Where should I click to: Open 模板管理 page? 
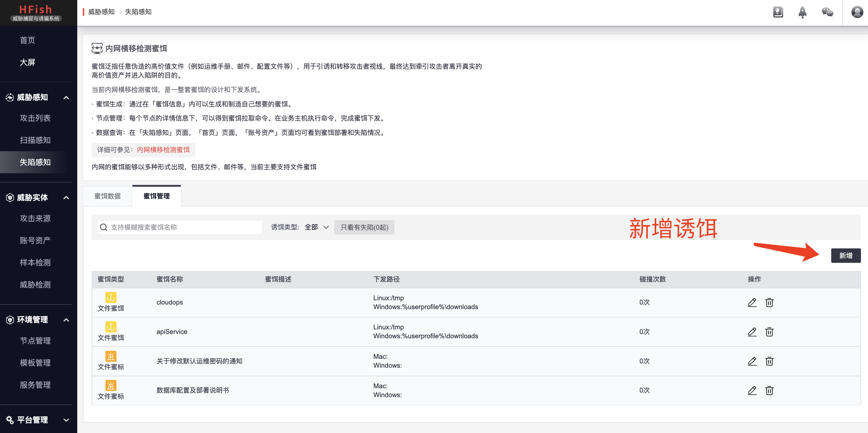[35, 362]
